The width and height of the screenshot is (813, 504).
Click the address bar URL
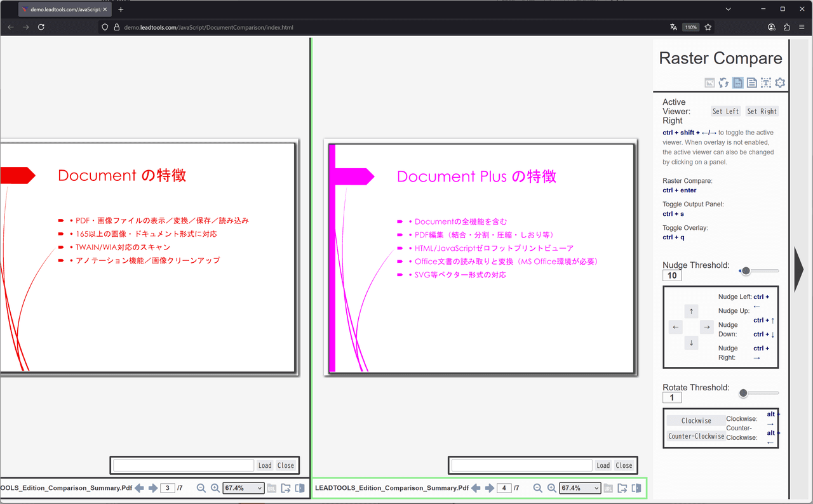click(209, 27)
